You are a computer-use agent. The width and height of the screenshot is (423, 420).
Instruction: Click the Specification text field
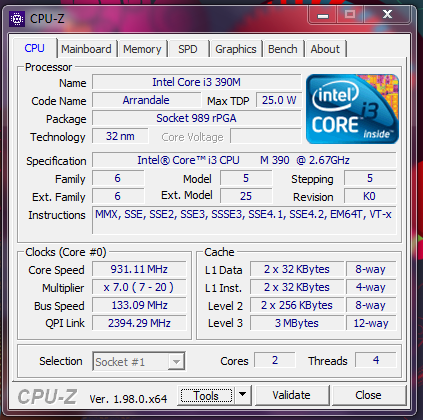click(244, 160)
